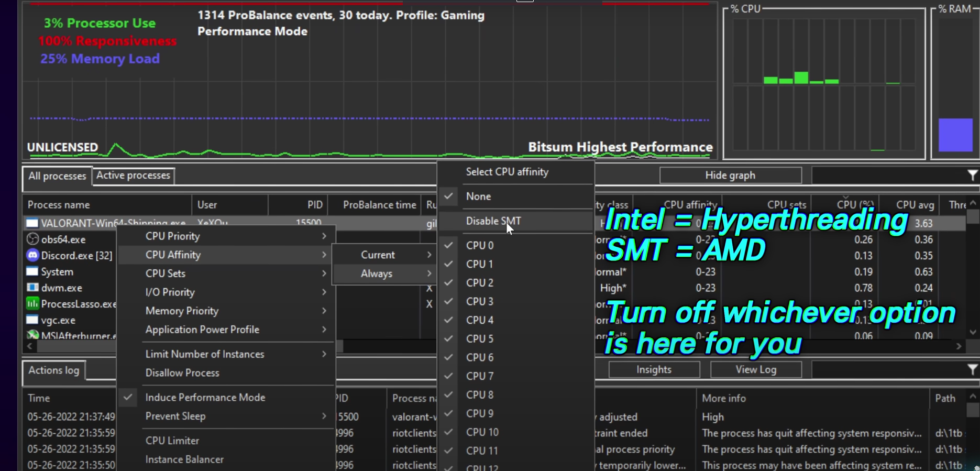
Task: Open CPU Limiter menu entry
Action: [226, 441]
